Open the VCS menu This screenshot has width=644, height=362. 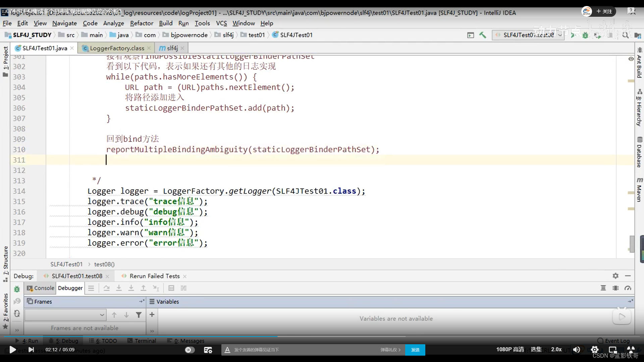coord(221,23)
